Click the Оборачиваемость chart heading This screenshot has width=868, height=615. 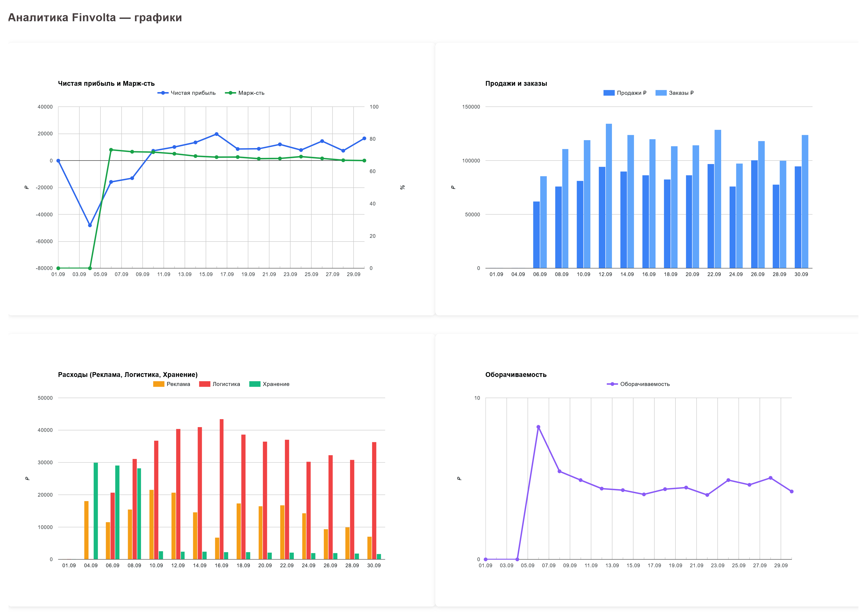click(x=516, y=375)
